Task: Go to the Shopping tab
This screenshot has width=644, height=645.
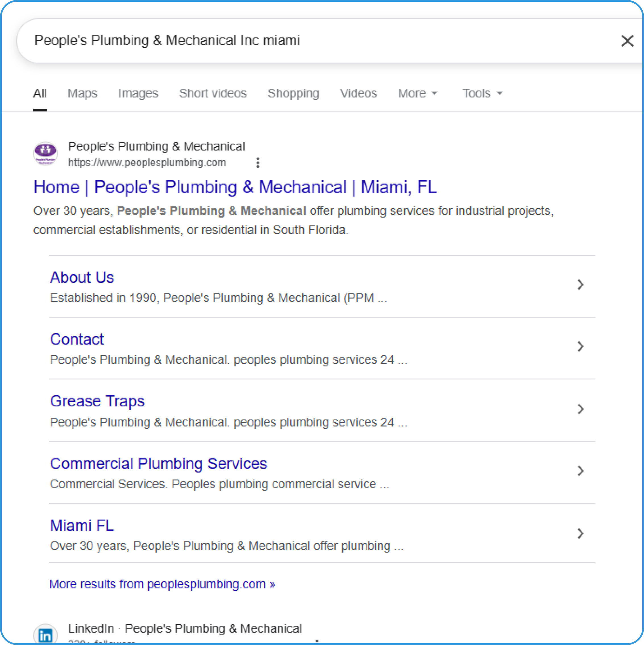Action: [x=293, y=94]
